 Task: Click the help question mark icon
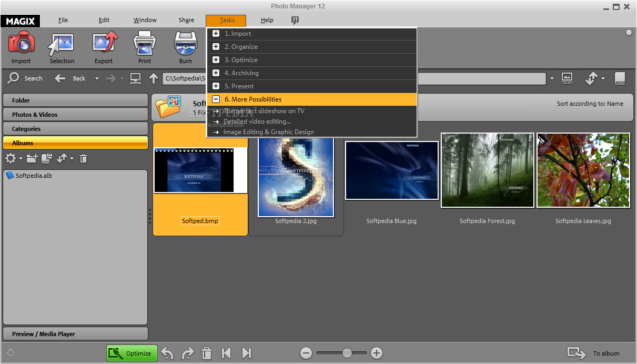(x=295, y=20)
